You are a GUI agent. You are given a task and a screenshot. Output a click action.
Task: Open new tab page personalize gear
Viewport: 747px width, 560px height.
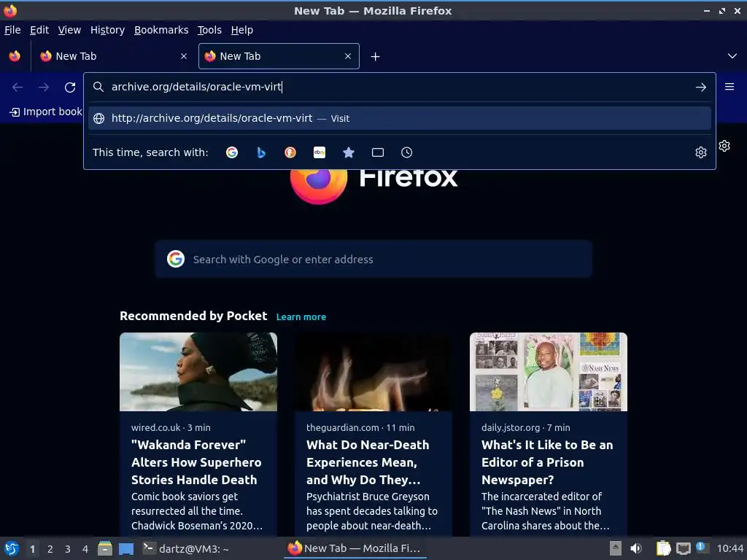(x=724, y=146)
